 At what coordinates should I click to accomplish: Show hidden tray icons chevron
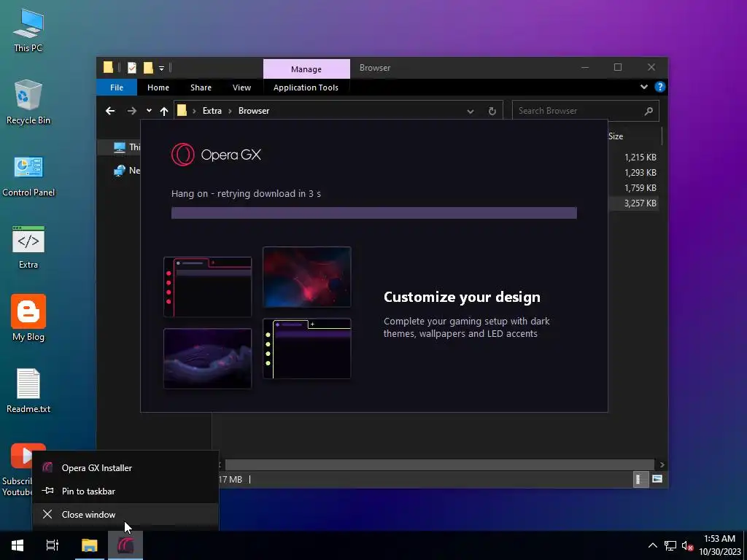tap(653, 545)
